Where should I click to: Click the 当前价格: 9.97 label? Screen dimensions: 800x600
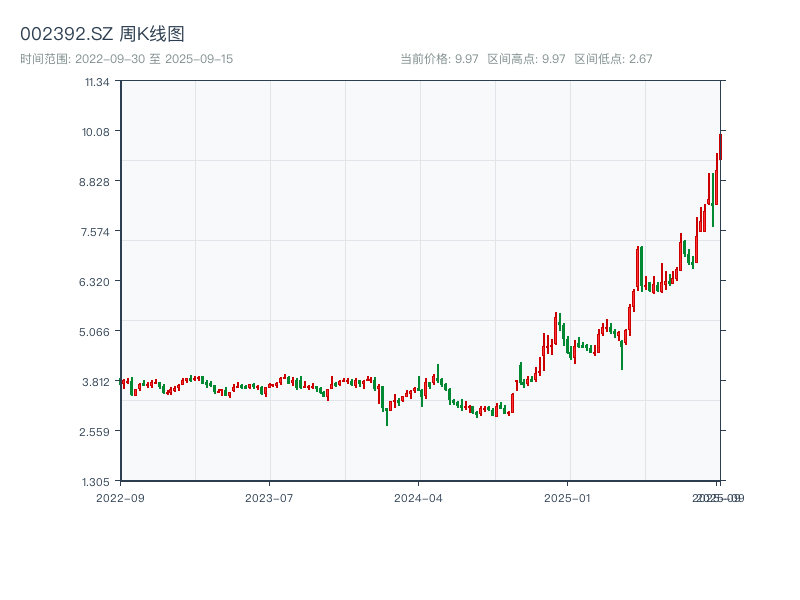(x=439, y=59)
